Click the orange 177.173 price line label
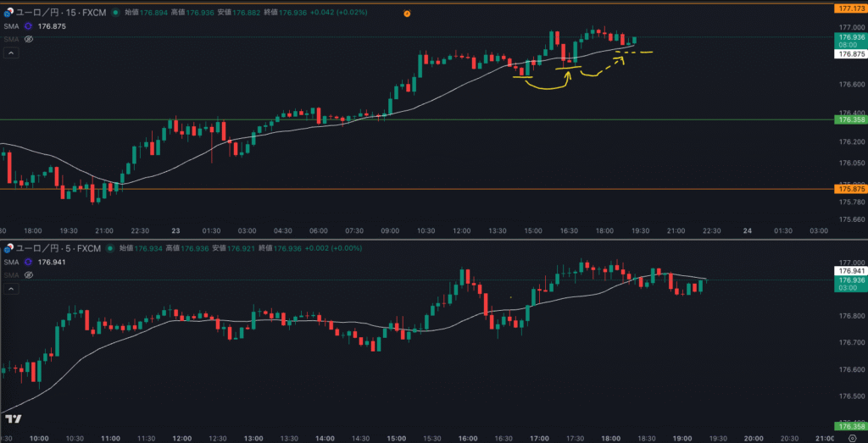This screenshot has width=868, height=443. (849, 8)
